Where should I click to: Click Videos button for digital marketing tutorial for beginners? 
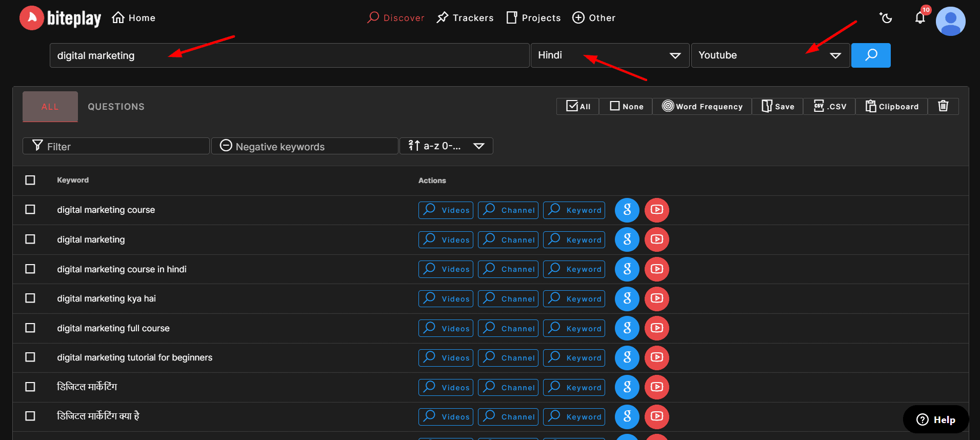446,358
